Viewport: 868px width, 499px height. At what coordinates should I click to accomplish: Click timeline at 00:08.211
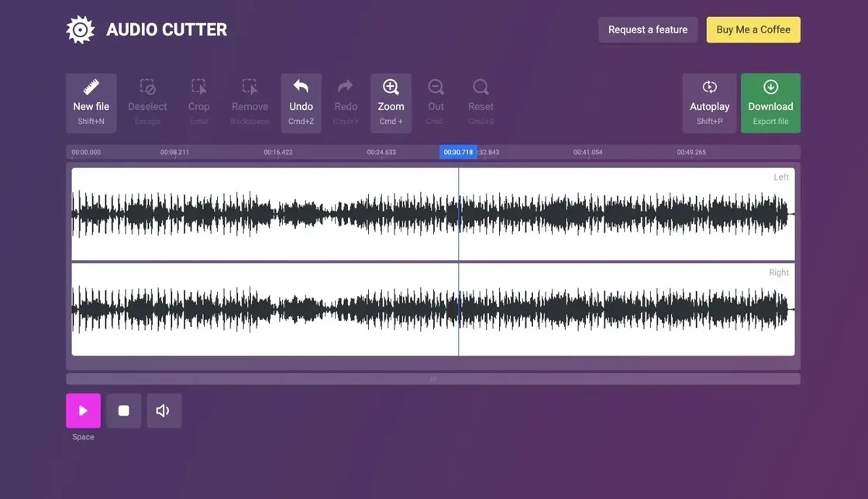174,152
